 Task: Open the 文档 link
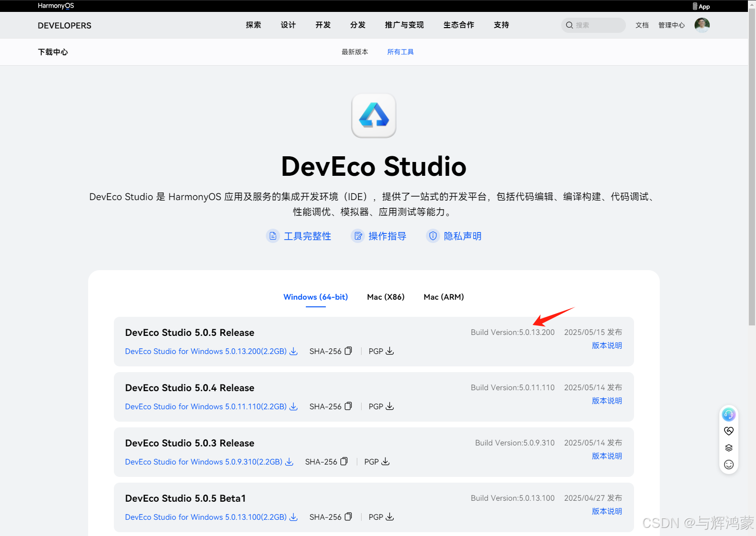(x=642, y=25)
